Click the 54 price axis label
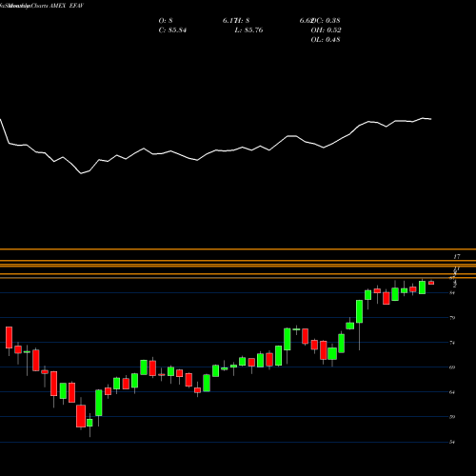The image size is (476, 476). tap(452, 442)
